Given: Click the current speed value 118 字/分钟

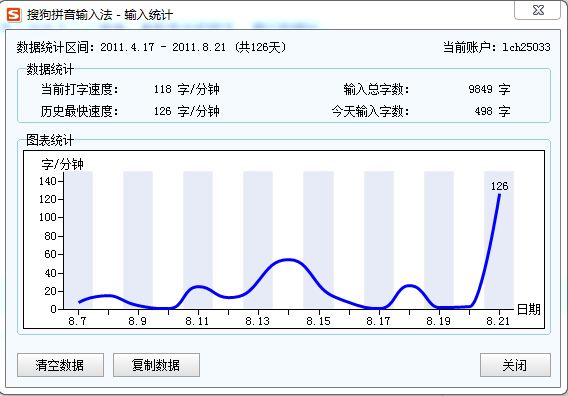Looking at the screenshot, I should click(x=187, y=89).
